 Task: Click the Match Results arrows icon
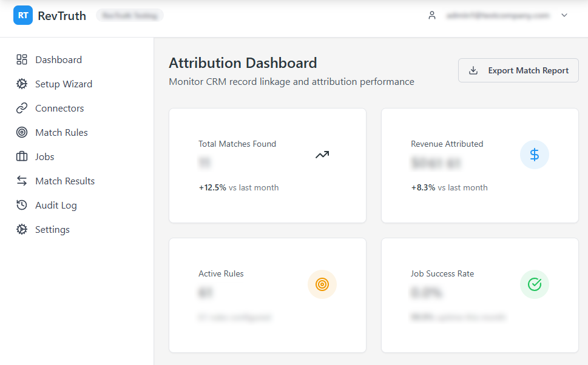22,181
